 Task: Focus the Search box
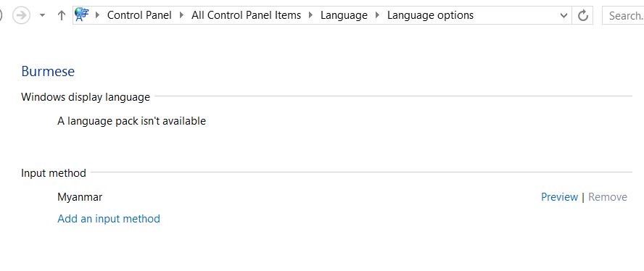click(623, 16)
